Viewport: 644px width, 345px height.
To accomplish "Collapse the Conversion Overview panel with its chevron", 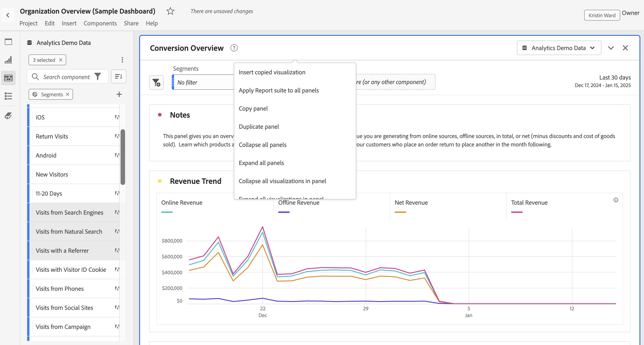I will (611, 48).
